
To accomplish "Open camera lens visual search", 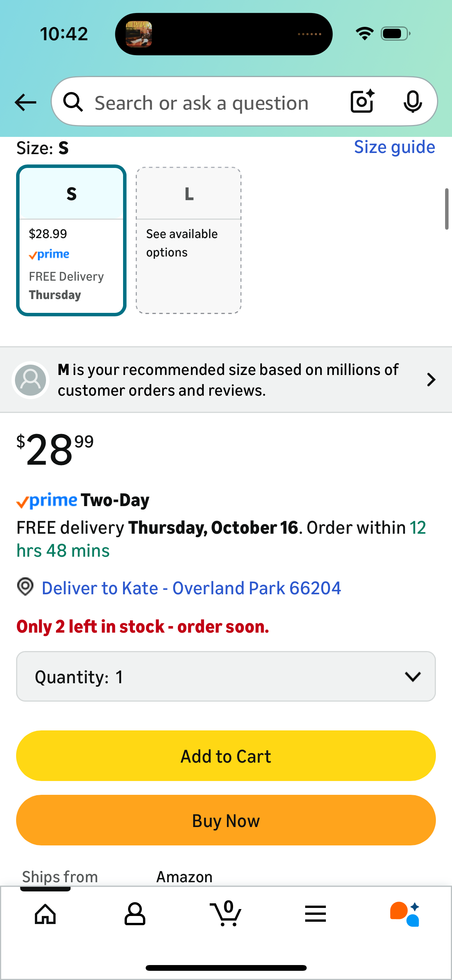I will coord(362,102).
